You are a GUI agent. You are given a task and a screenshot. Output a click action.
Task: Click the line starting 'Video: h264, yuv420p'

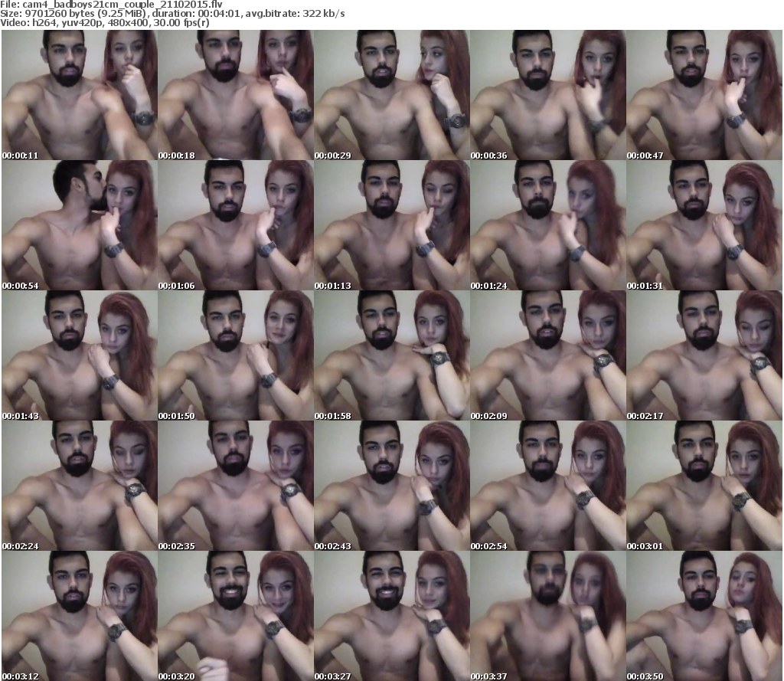[x=104, y=23]
